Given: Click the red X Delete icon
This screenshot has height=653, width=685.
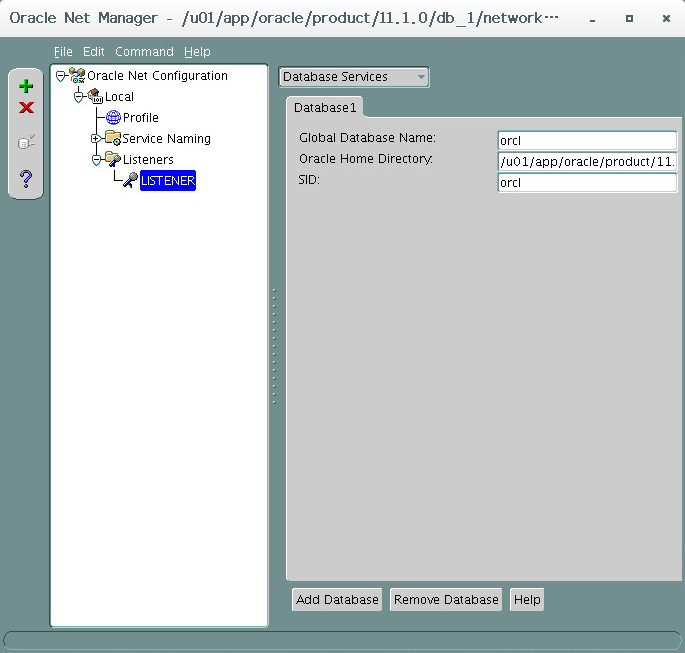Looking at the screenshot, I should 26,107.
